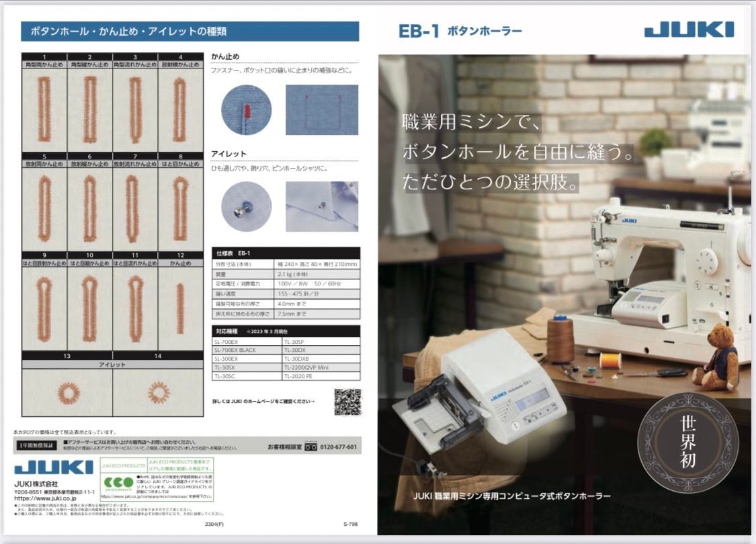The width and height of the screenshot is (756, 544).
Task: Click the green eco mark logo
Action: tap(118, 482)
